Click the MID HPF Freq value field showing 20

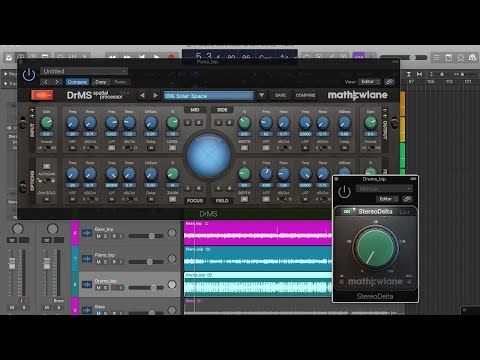[x=72, y=134]
